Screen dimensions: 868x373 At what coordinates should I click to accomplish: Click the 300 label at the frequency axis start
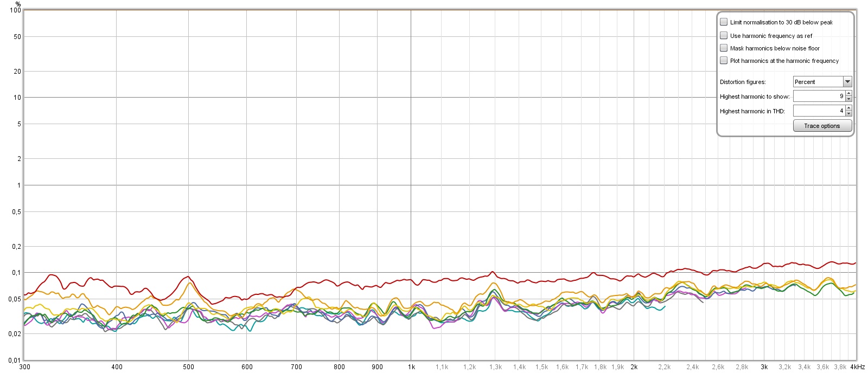[x=25, y=367]
